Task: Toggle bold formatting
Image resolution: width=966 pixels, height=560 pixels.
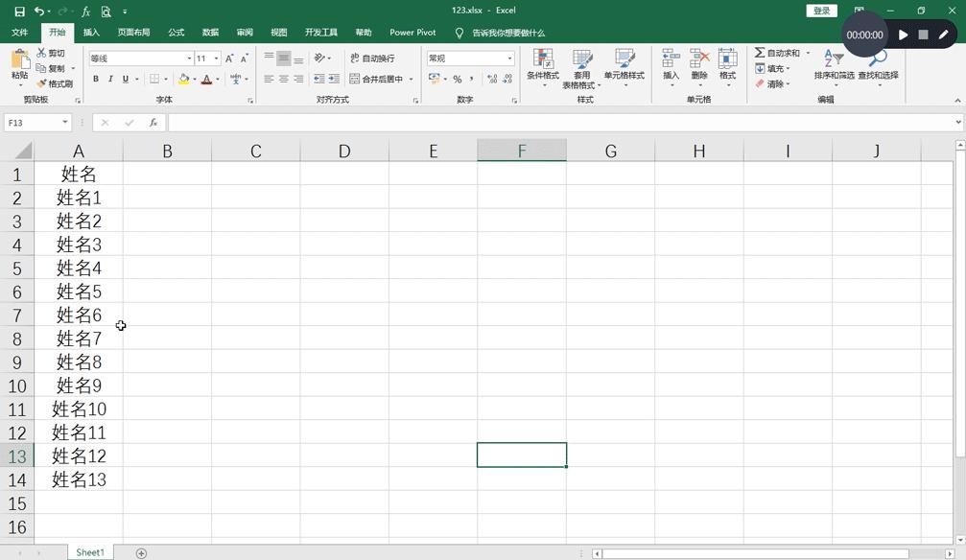Action: tap(95, 80)
